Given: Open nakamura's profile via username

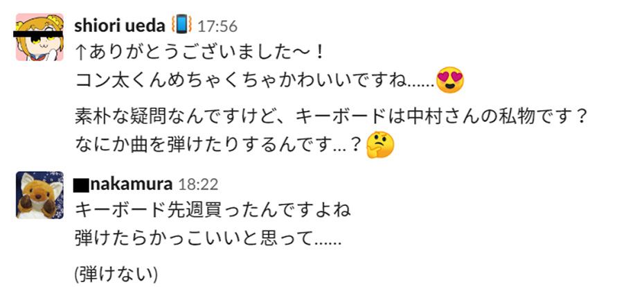Looking at the screenshot, I should pyautogui.click(x=131, y=184).
